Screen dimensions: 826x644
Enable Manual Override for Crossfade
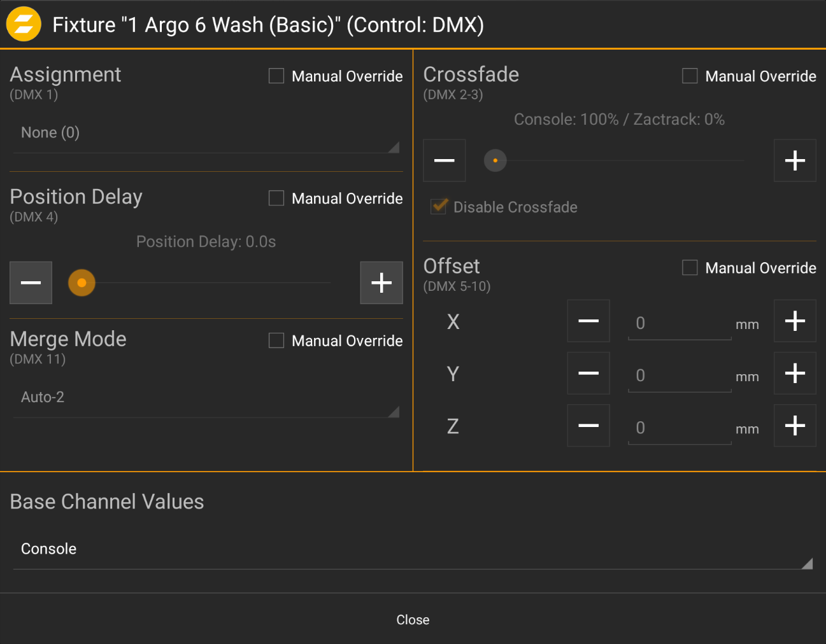[690, 75]
